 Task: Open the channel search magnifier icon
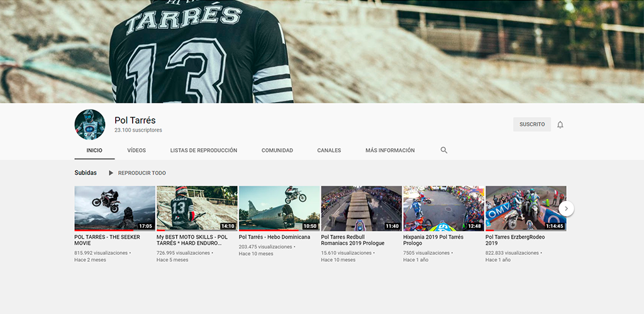(x=444, y=150)
